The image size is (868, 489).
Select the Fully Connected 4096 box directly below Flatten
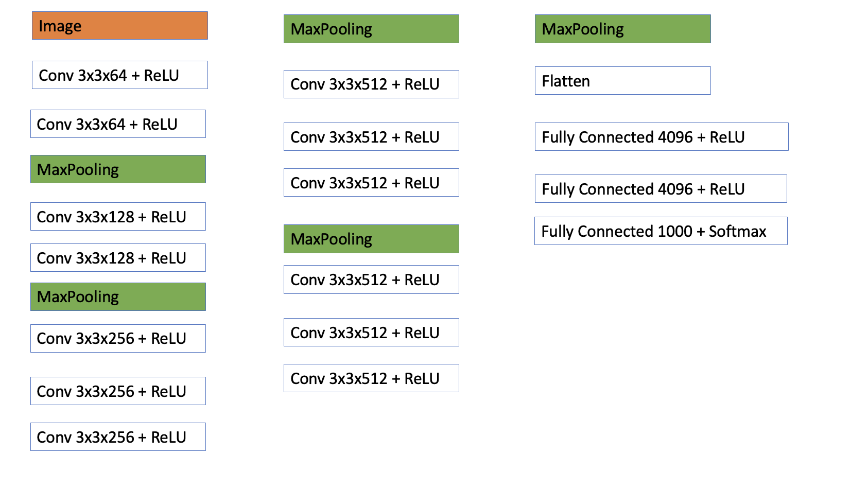point(661,137)
